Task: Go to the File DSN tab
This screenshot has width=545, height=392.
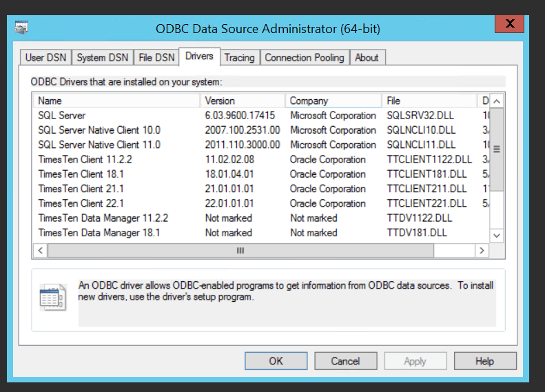Action: pyautogui.click(x=156, y=57)
